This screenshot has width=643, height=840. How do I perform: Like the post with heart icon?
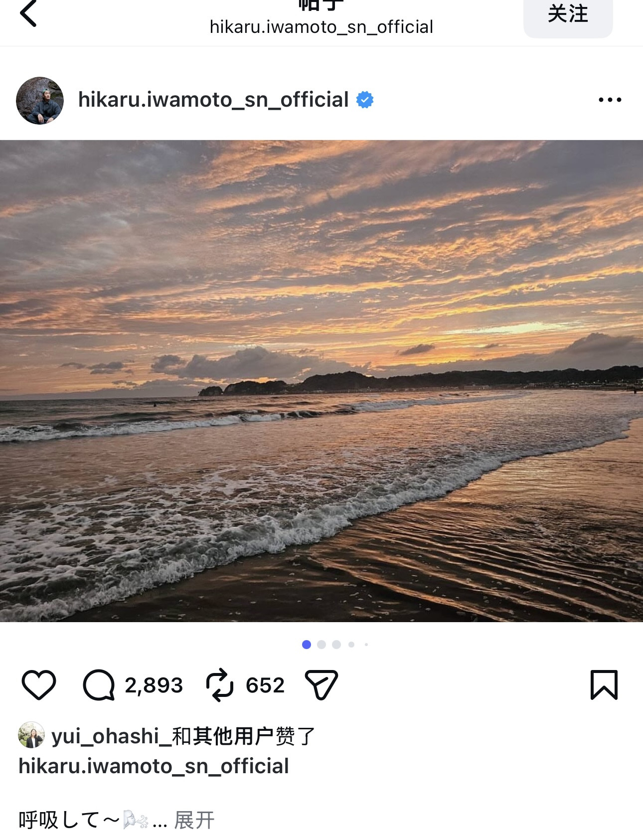tap(39, 685)
